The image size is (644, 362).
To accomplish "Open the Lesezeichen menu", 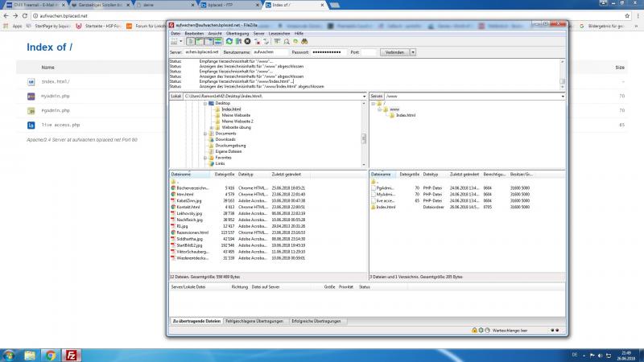I will coord(279,33).
